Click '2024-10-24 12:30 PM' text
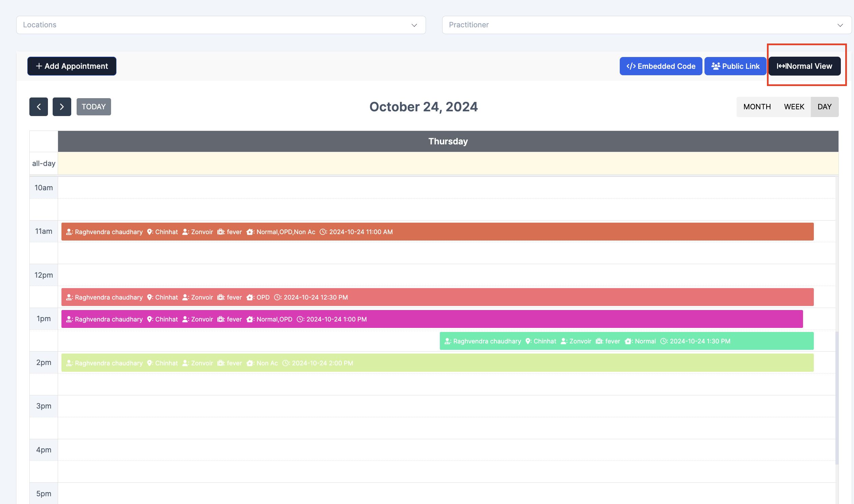This screenshot has height=504, width=854. coord(316,298)
